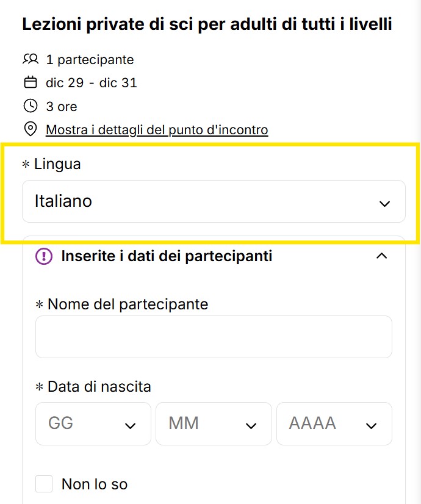Open "Mostra i dettagli del punto d'incontro" link
421x504 pixels.
pos(157,129)
